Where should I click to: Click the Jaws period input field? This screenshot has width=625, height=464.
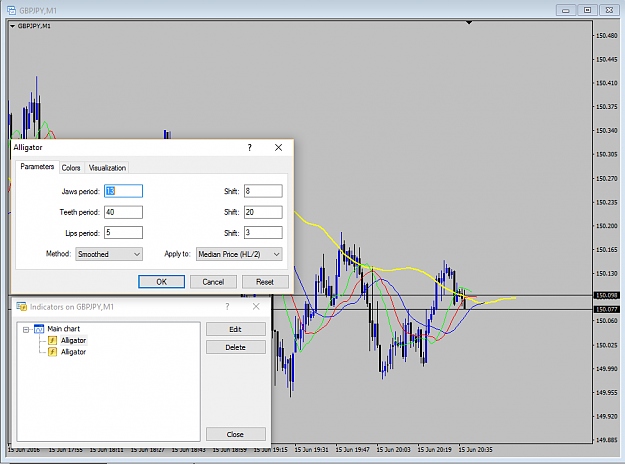(x=124, y=191)
